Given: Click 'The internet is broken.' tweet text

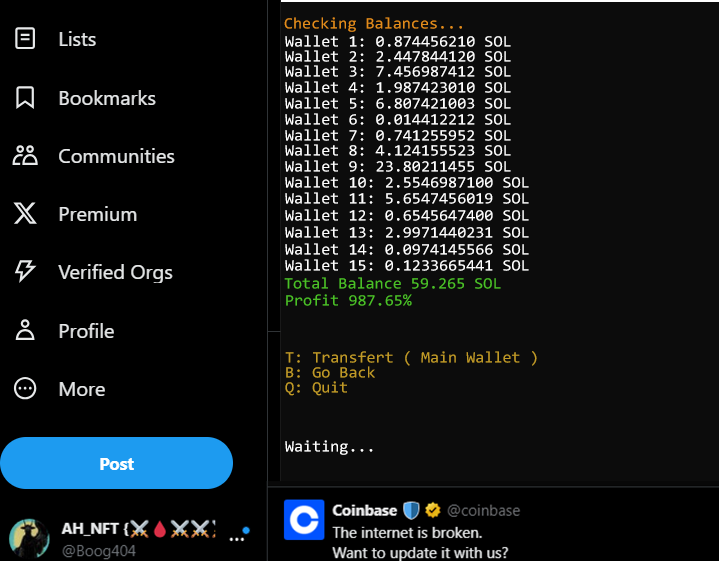Looking at the screenshot, I should [407, 533].
